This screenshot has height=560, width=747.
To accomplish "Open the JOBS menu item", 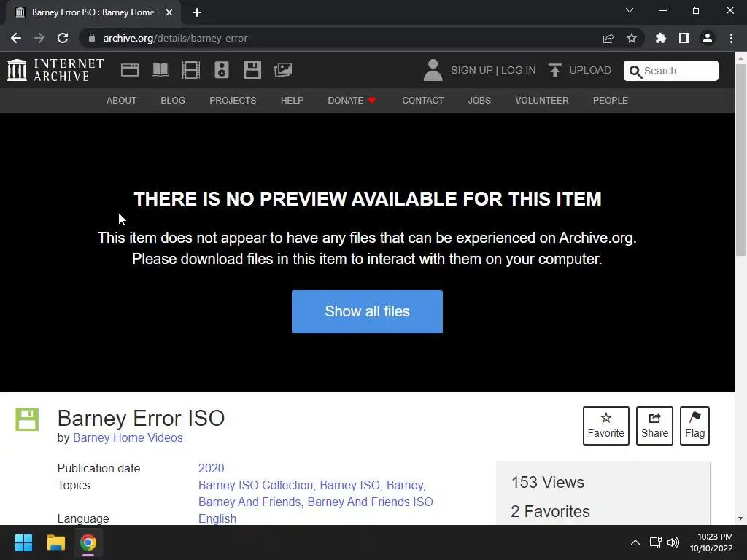I will [x=479, y=101].
